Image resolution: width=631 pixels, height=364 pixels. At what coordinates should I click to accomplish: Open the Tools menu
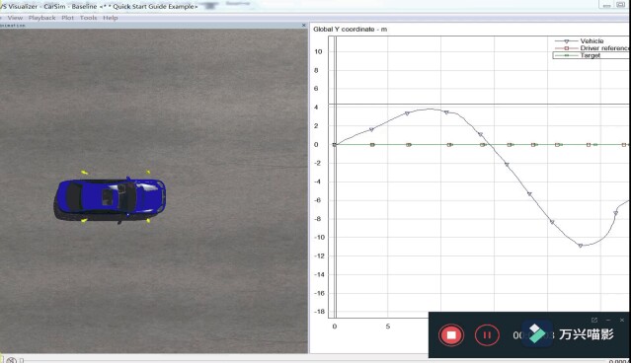click(x=88, y=18)
